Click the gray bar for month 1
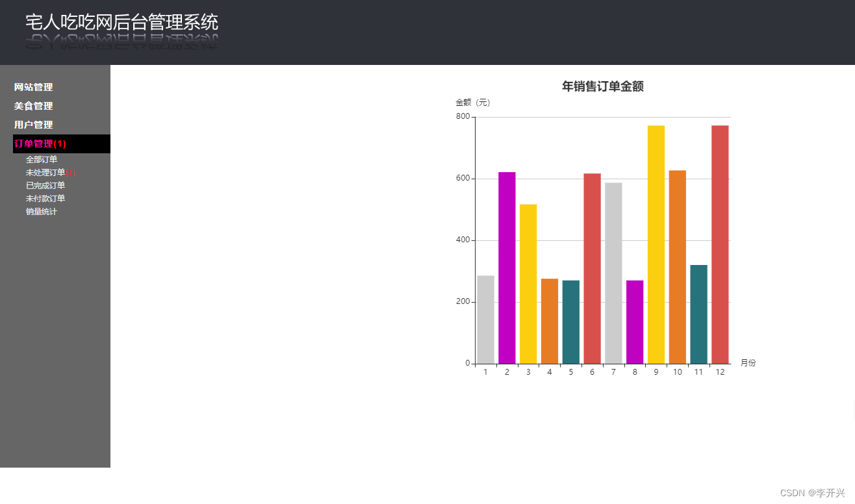 coord(485,320)
